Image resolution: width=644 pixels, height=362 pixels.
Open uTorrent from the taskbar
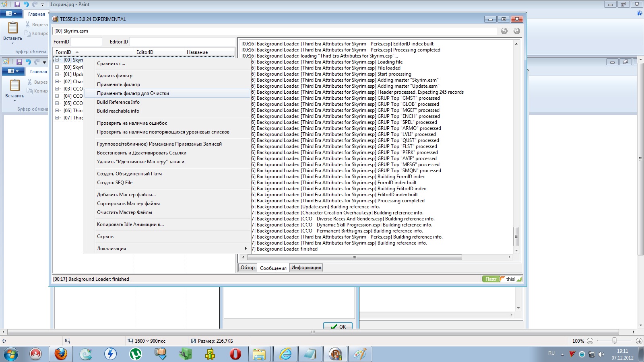135,354
